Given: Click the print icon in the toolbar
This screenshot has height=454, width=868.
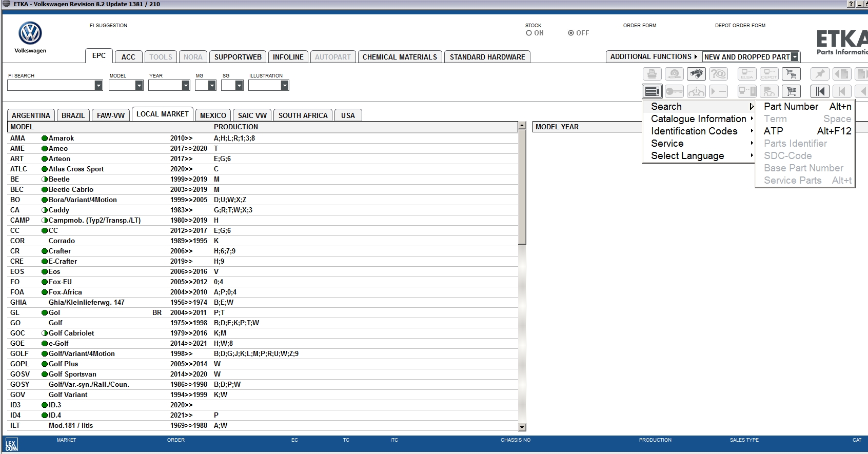Looking at the screenshot, I should 652,74.
